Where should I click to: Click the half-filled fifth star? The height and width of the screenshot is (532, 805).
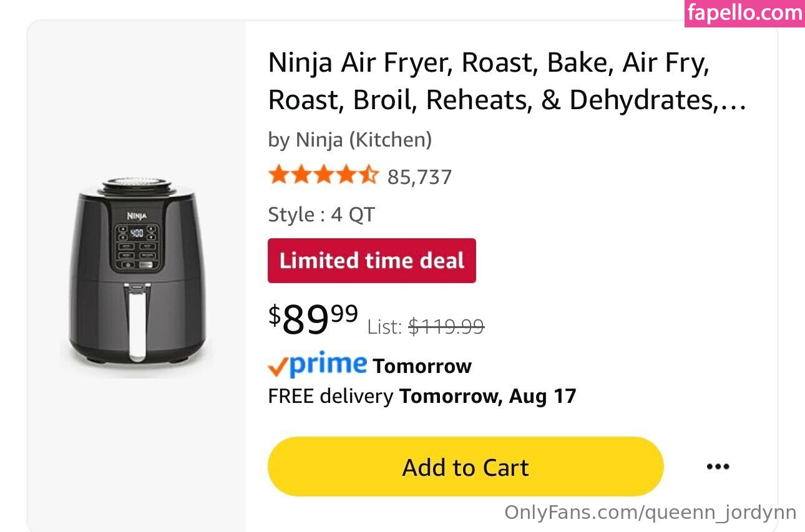click(x=369, y=176)
